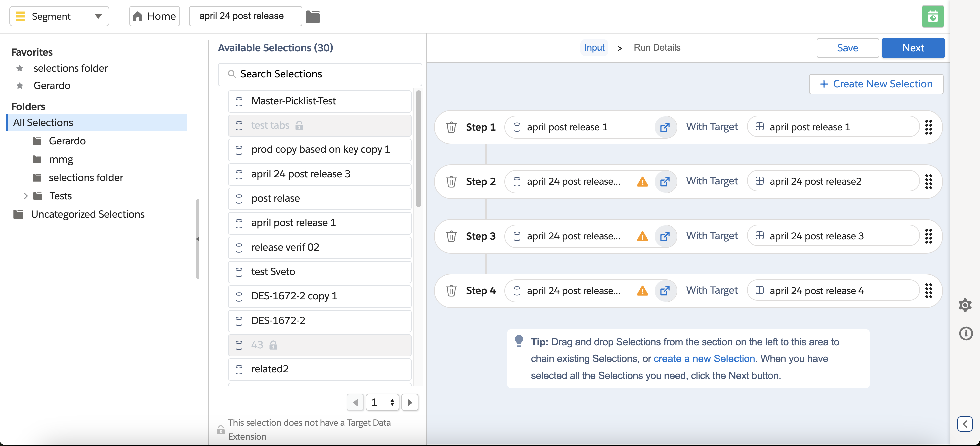The height and width of the screenshot is (446, 980).
Task: Click the warning triangle on Step 3
Action: [642, 236]
